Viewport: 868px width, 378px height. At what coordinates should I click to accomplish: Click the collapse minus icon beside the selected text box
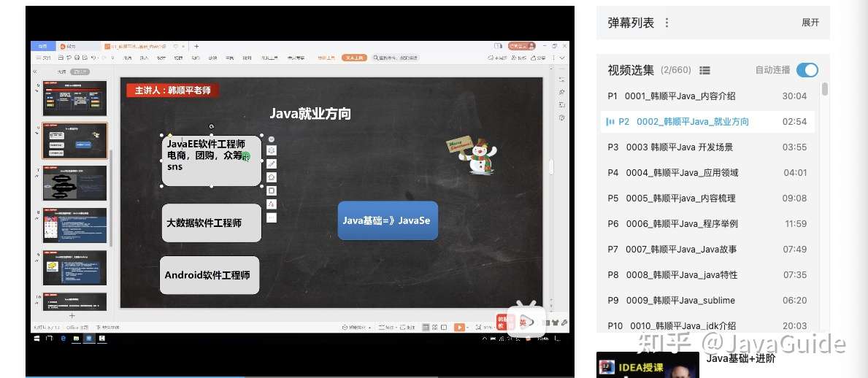272,139
